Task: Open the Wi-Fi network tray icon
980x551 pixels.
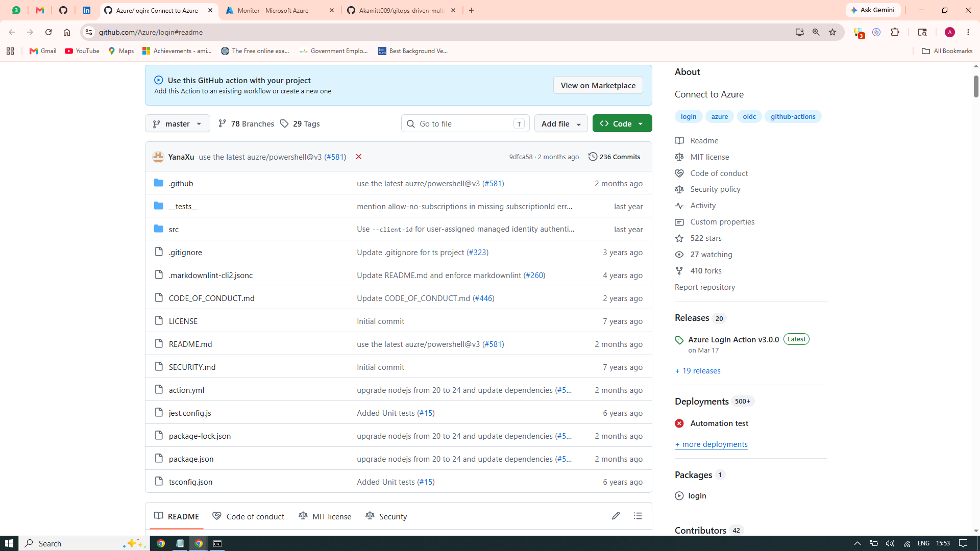Action: (x=907, y=543)
